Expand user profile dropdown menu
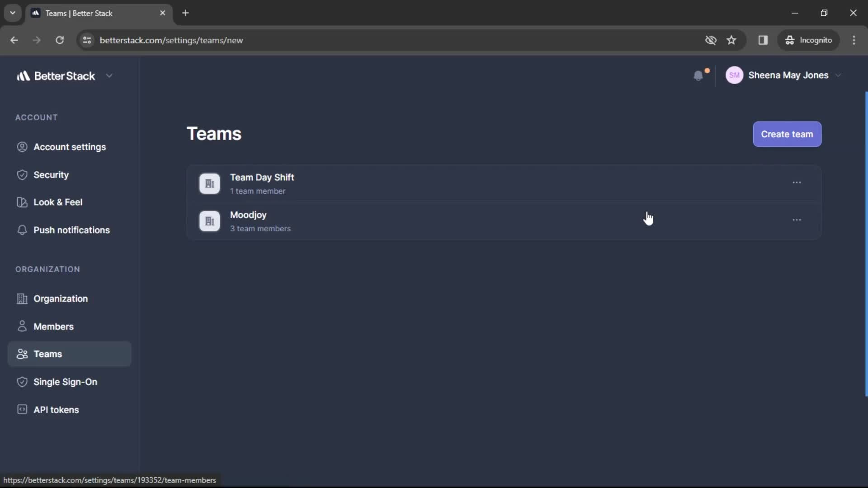Image resolution: width=868 pixels, height=488 pixels. (x=839, y=75)
